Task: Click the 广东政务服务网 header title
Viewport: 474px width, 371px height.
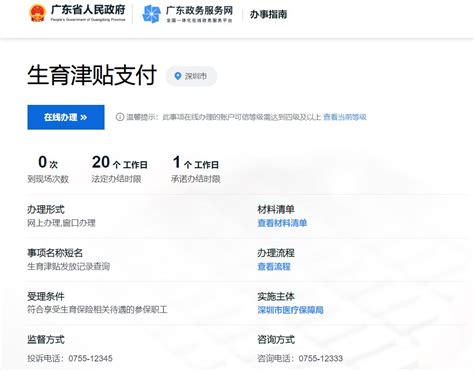Action: [x=199, y=10]
